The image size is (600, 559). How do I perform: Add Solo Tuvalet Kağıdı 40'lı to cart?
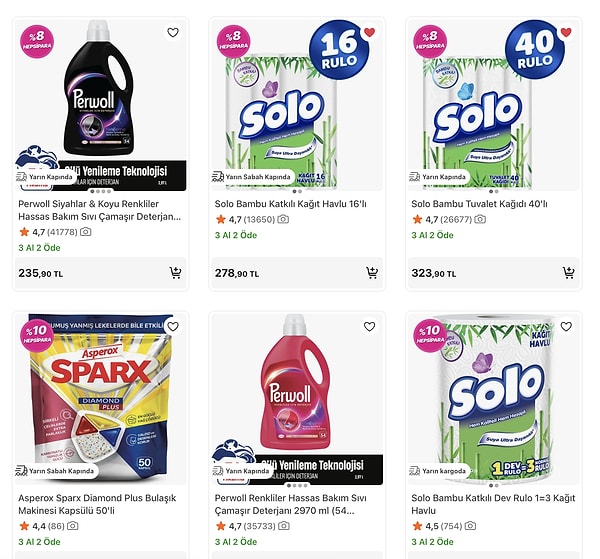tap(568, 273)
